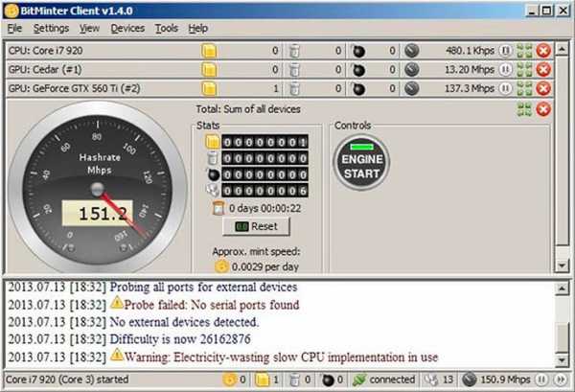Image resolution: width=575 pixels, height=392 pixels.
Task: Click the Stats accepted proofs yellow icon
Action: tap(213, 142)
